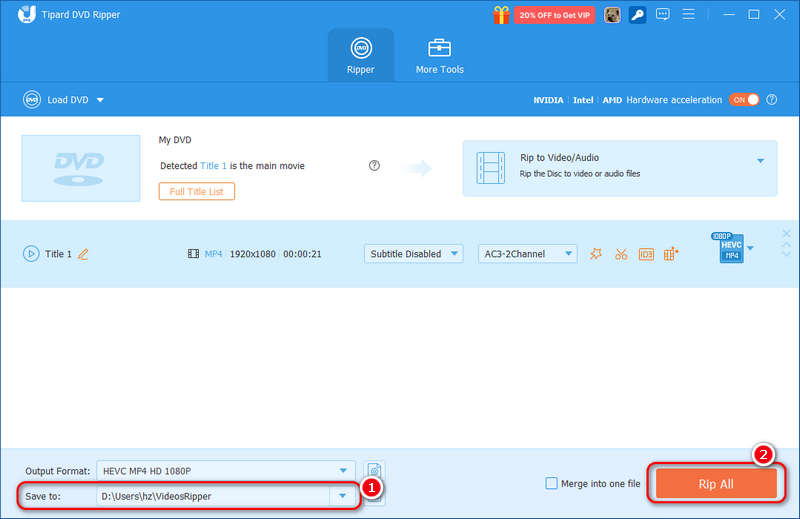Click the DVD thumbnail preview
Screen dimensions: 800x519
coord(81,168)
